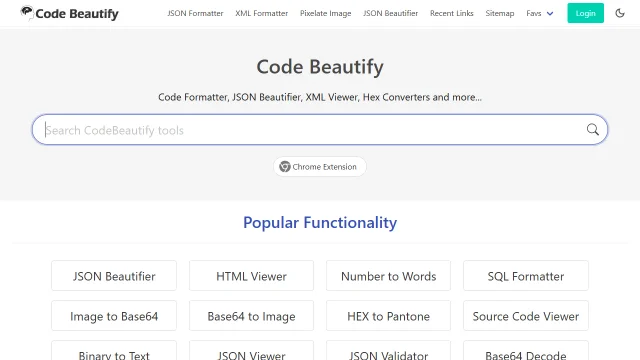The image size is (640, 360).
Task: Open XML Formatter from top navigation
Action: [x=262, y=13]
